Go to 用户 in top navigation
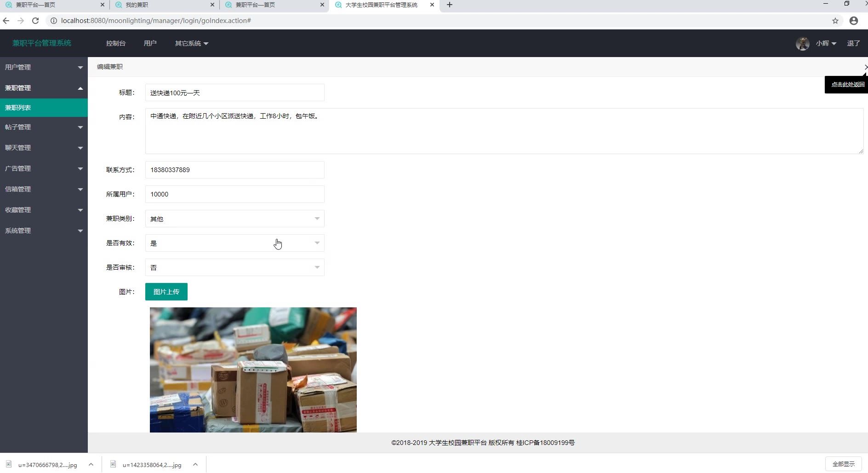Screen dimensions: 868x473 (150, 43)
